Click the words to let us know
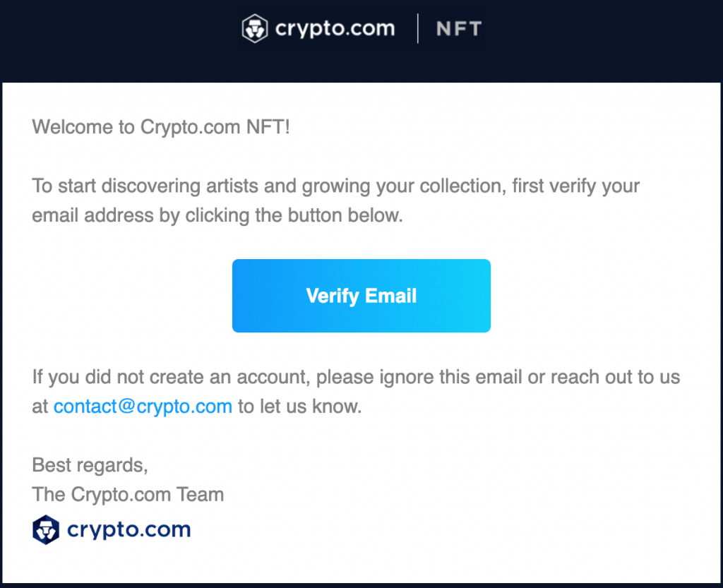 pyautogui.click(x=299, y=407)
